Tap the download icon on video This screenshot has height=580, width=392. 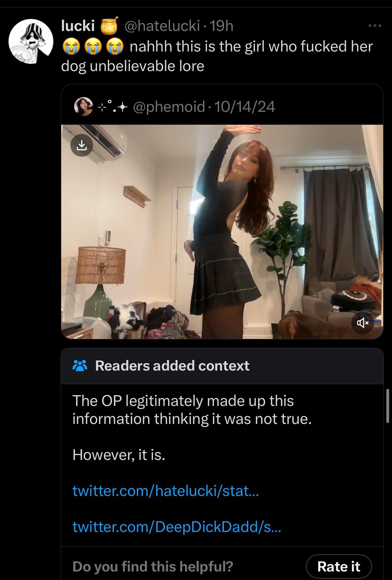(82, 146)
